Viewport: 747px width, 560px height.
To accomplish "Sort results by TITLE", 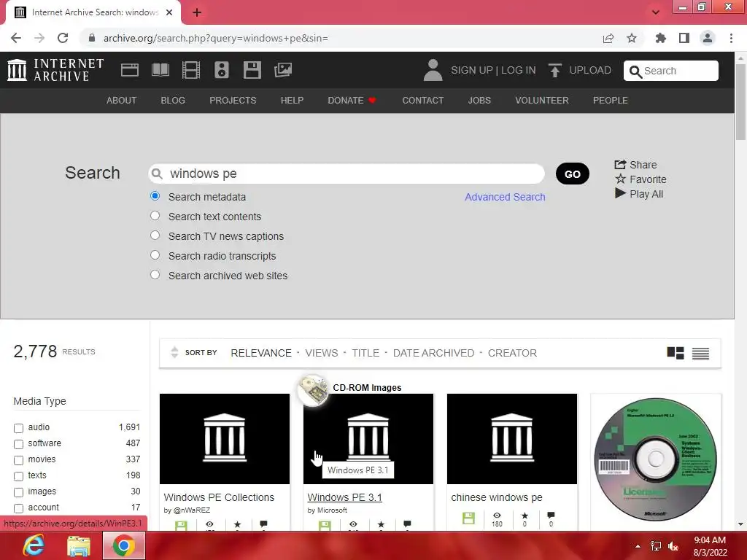I will 365,353.
